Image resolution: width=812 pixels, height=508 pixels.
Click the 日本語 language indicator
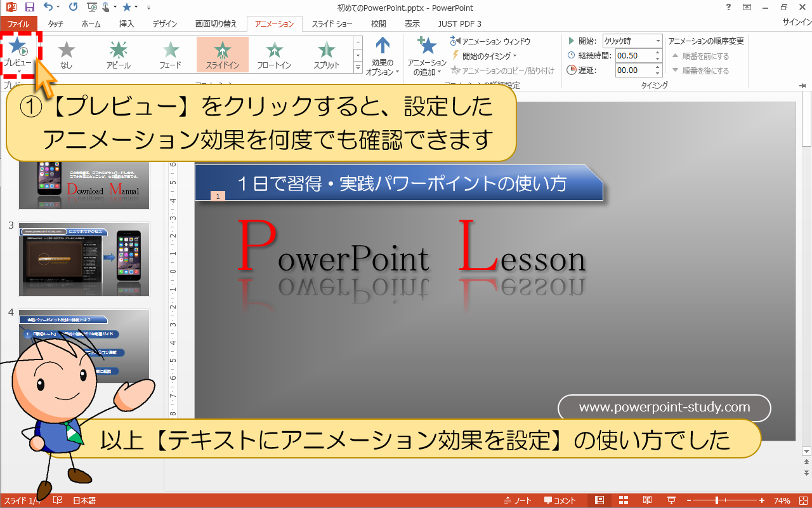pos(84,500)
